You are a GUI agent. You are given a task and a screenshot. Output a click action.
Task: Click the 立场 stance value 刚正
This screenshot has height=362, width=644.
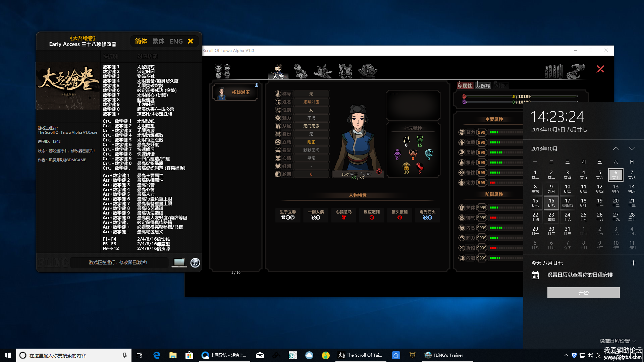tap(311, 142)
